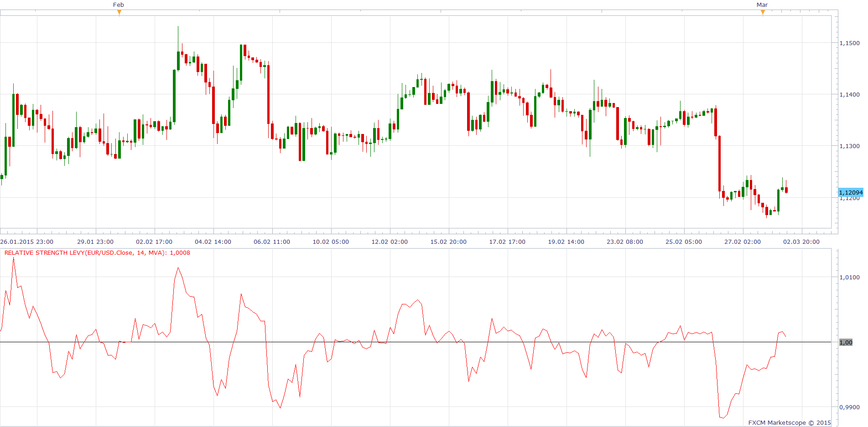
Task: Click the 04.02 14:00 time label
Action: tap(213, 242)
